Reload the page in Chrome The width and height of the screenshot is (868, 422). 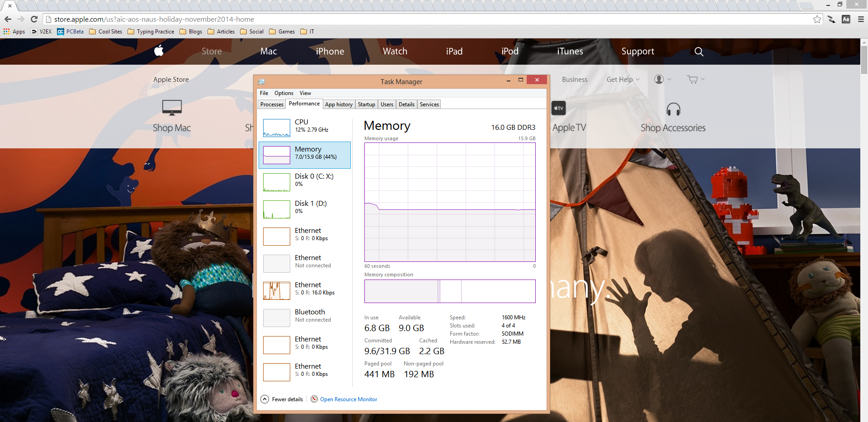pos(34,19)
